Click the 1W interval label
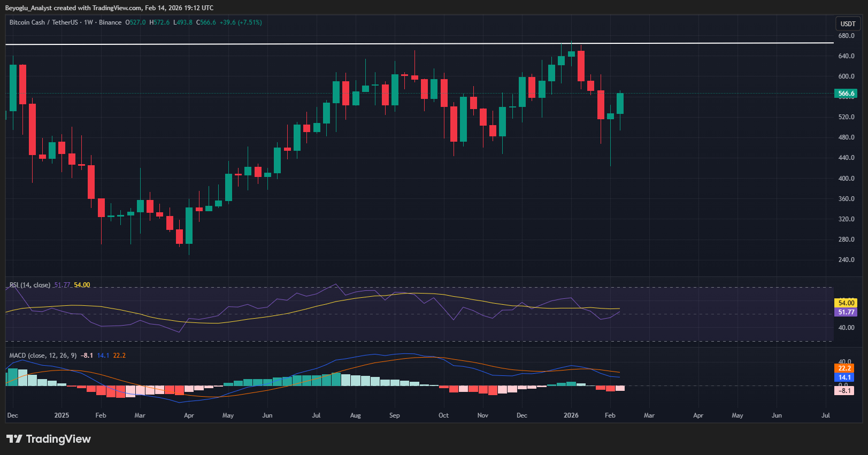Viewport: 868px width, 455px height. [x=88, y=22]
